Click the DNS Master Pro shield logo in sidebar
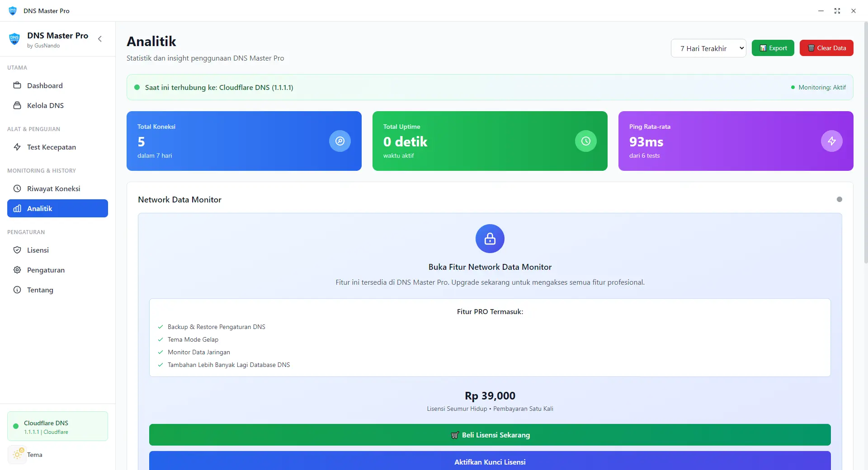The width and height of the screenshot is (868, 470). click(14, 39)
